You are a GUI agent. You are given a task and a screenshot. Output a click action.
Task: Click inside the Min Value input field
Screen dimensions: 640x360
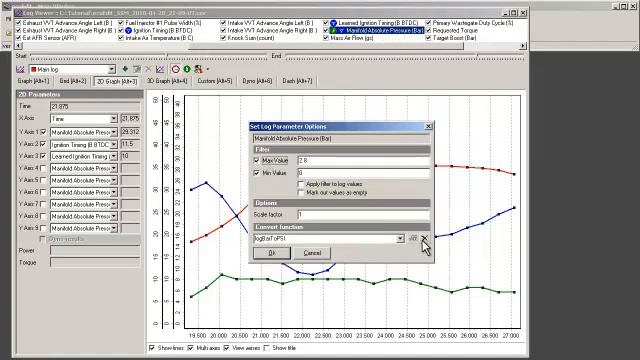pos(363,173)
